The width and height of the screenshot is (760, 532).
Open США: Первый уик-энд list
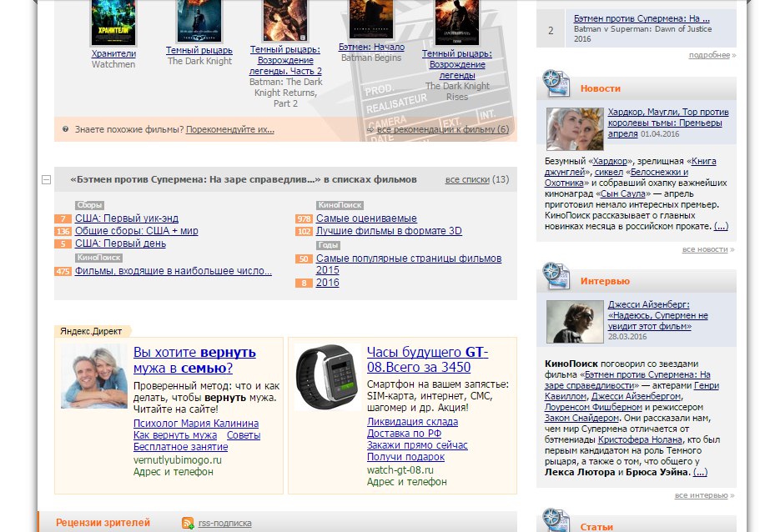127,218
